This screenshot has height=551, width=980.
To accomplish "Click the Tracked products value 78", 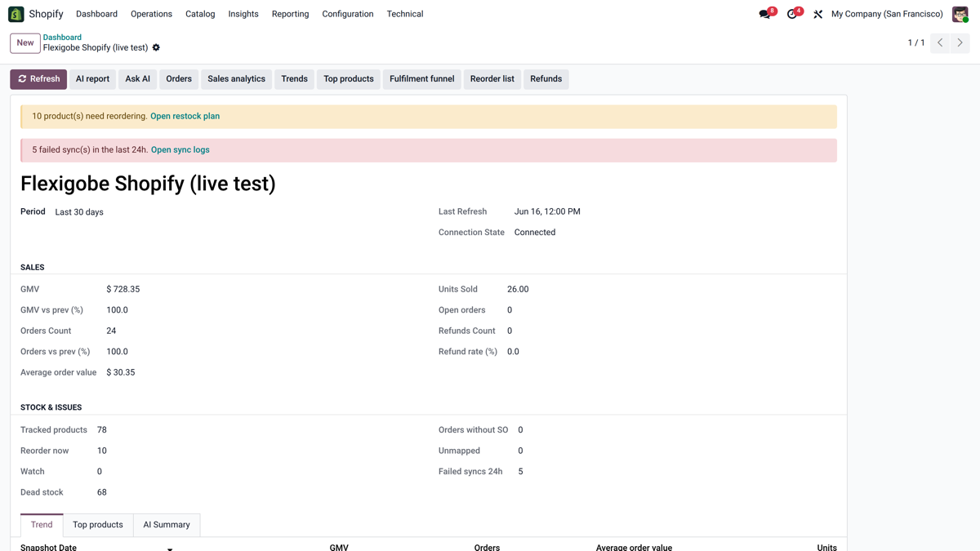I will click(102, 429).
